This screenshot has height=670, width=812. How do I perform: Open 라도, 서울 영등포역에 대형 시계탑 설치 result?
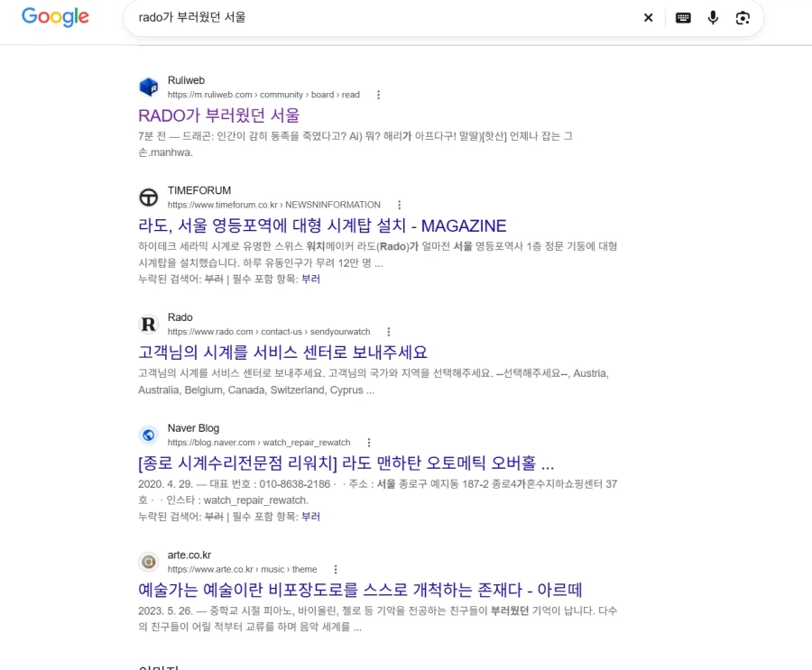pos(322,225)
